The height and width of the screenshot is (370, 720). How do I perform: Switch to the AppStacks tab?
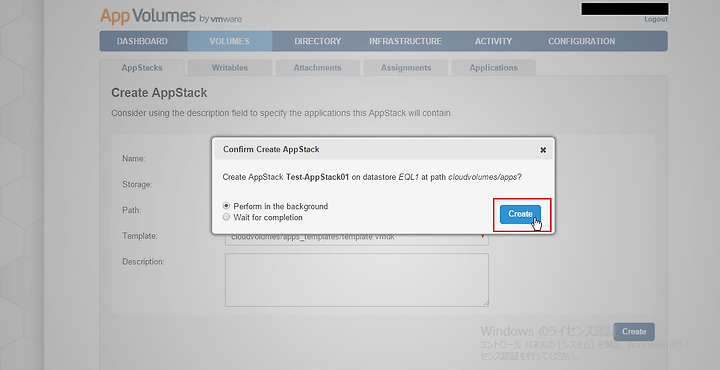[x=142, y=68]
